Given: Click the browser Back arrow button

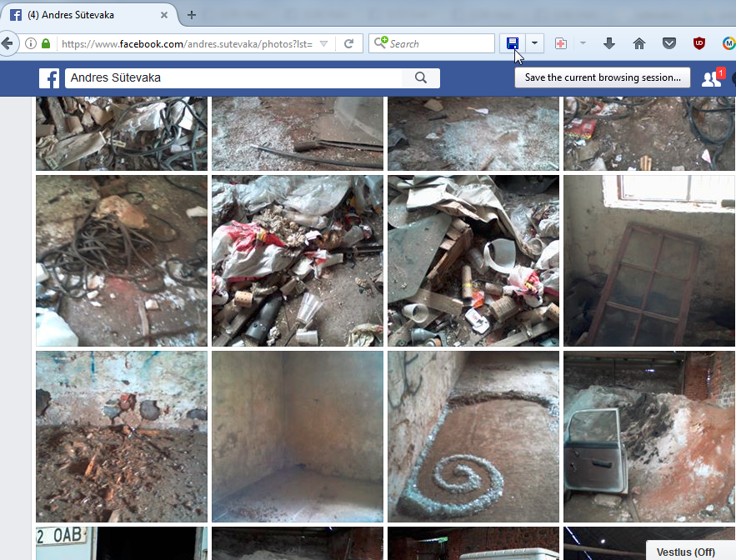Looking at the screenshot, I should [8, 43].
